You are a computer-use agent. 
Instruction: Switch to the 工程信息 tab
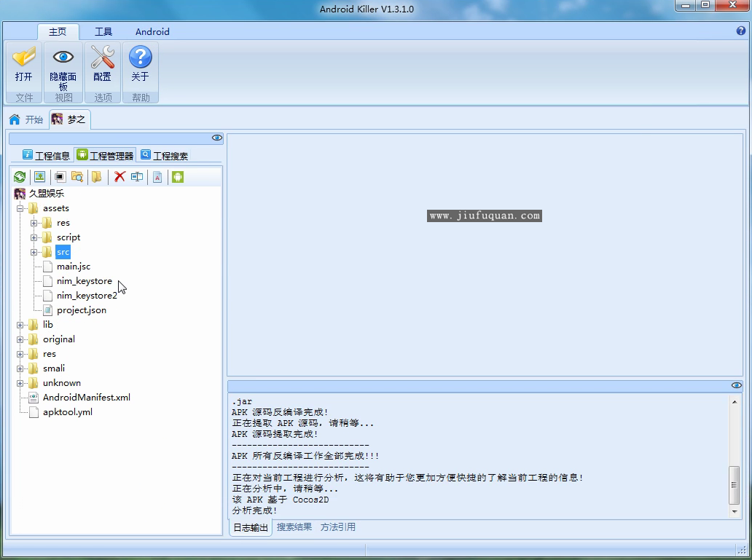point(47,155)
